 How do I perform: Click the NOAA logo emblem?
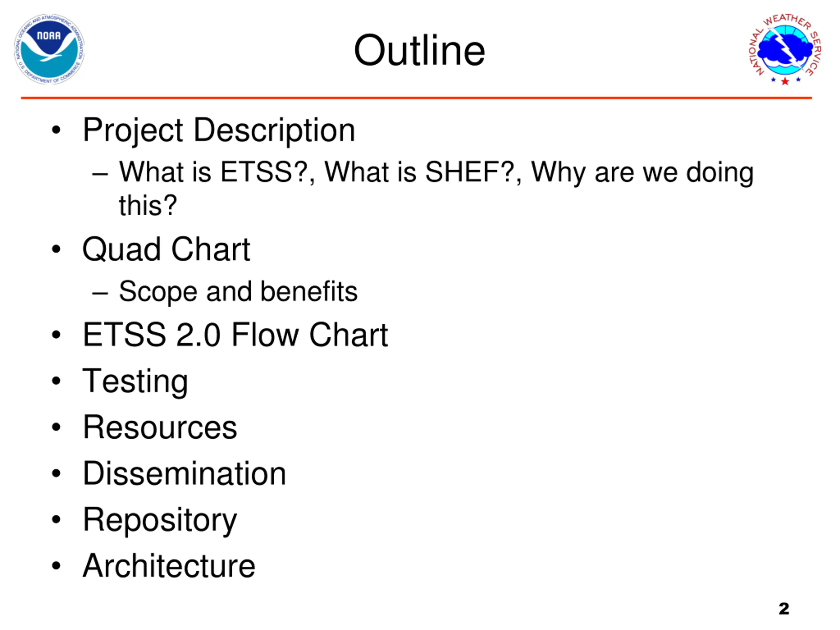(49, 49)
